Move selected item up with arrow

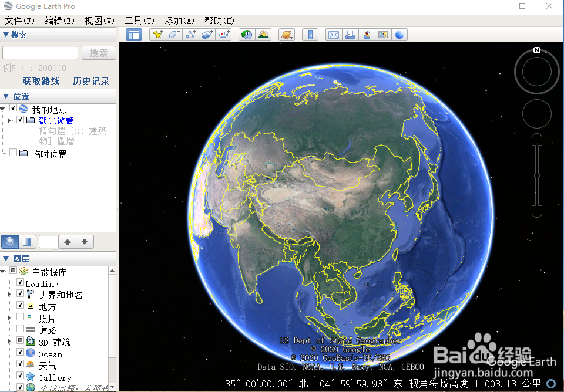68,241
